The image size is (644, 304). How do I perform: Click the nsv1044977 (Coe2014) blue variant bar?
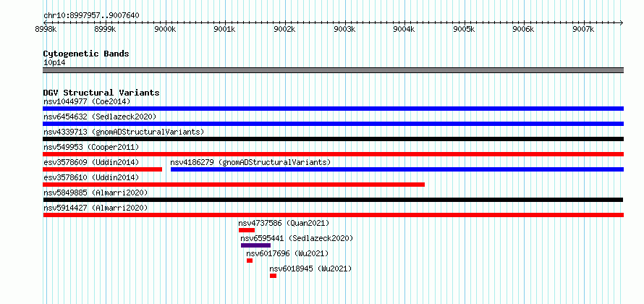coord(333,109)
